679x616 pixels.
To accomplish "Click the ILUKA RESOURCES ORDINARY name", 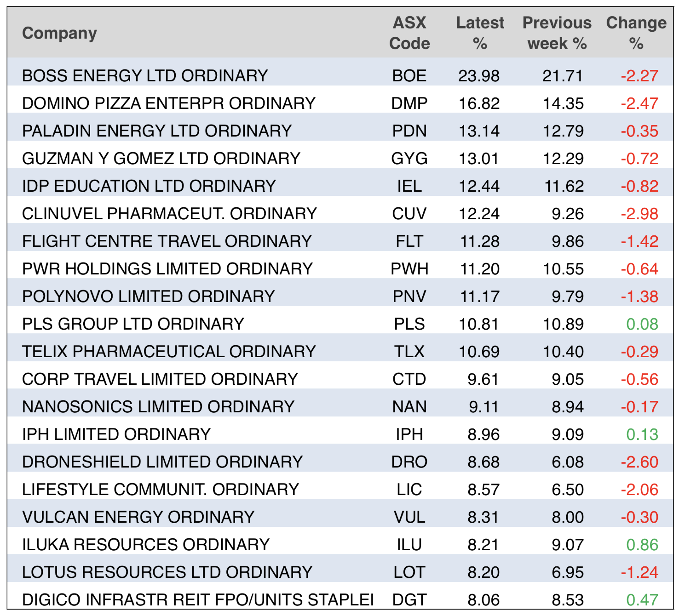I will tap(146, 545).
